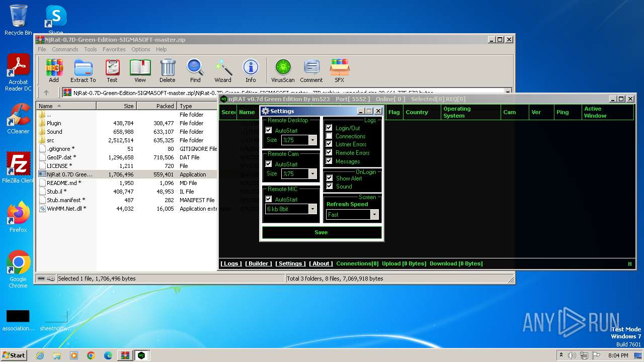Screen dimensions: 644x362
Task: Toggle OnLogin Sound checkbox
Action: click(x=330, y=186)
